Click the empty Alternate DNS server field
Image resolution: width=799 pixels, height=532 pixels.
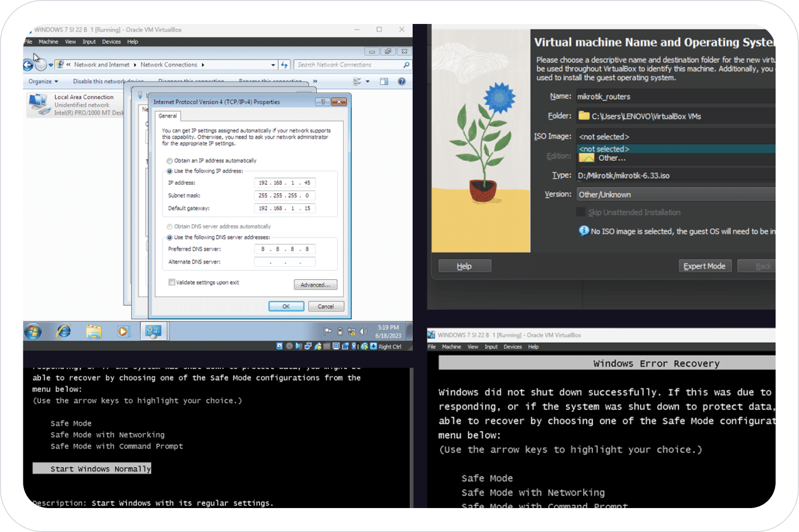coord(285,262)
